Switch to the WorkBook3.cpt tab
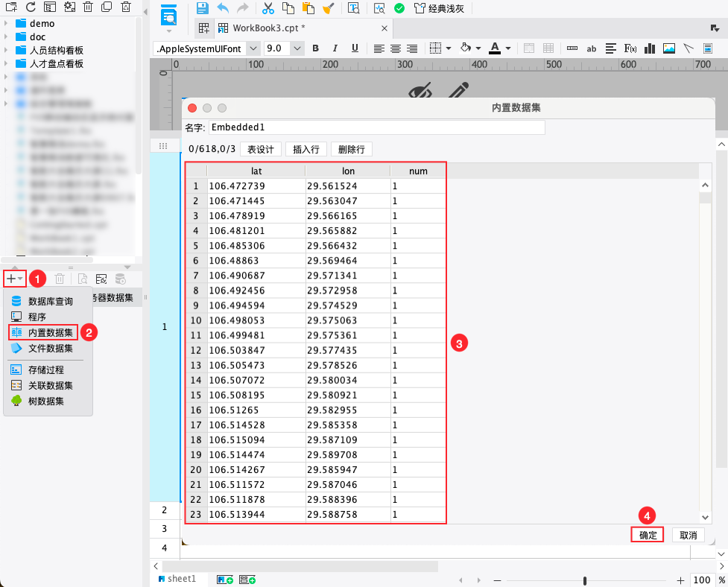This screenshot has width=728, height=587. click(x=268, y=28)
